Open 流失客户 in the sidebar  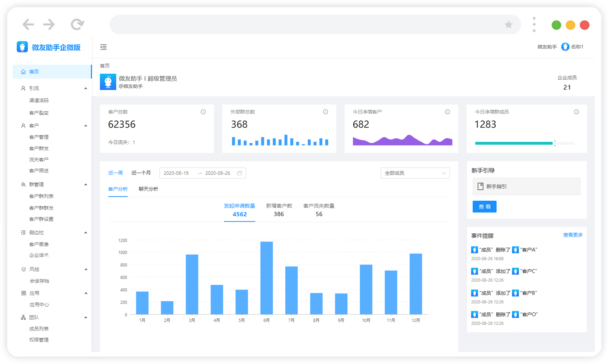click(x=39, y=159)
